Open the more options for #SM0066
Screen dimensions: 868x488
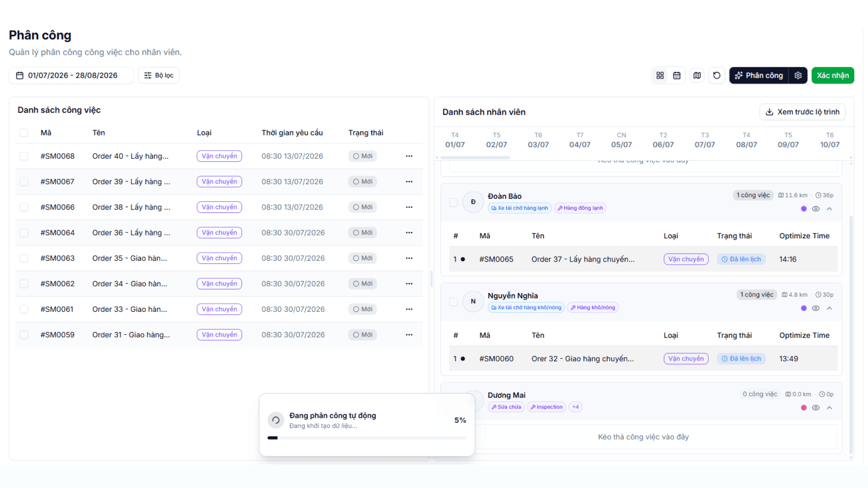(x=409, y=207)
